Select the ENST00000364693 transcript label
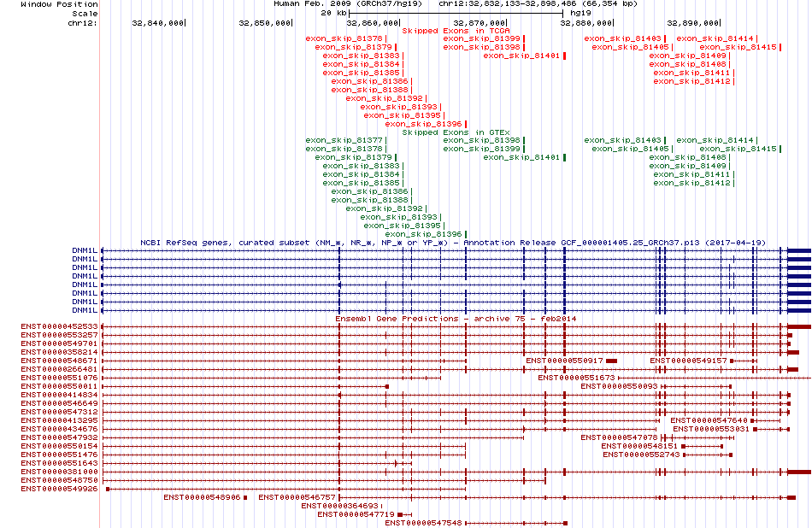The image size is (812, 528). 339,506
